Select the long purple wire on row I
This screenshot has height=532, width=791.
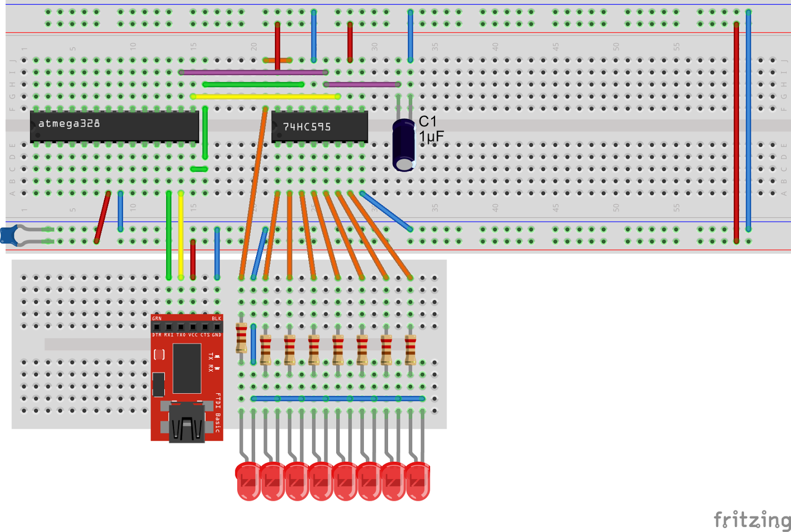point(253,73)
